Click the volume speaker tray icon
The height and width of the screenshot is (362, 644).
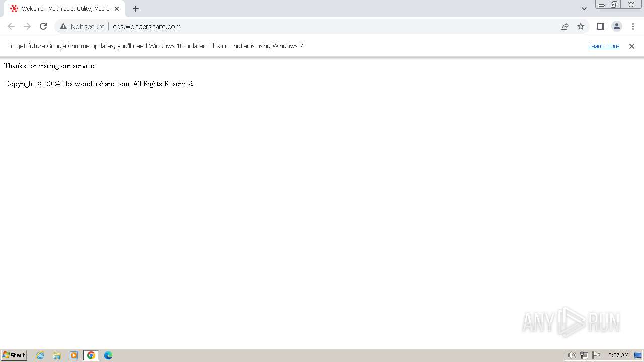tap(572, 355)
